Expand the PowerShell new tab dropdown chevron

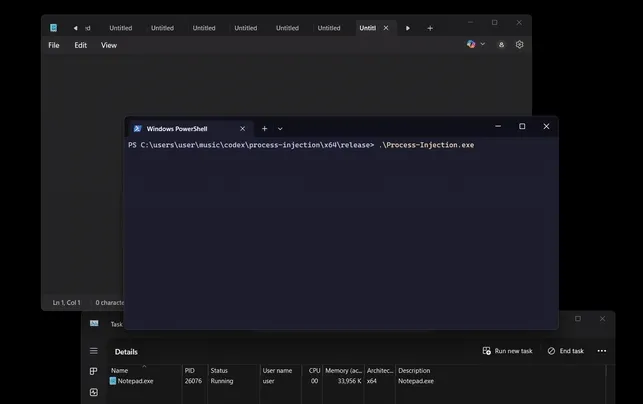click(x=280, y=128)
